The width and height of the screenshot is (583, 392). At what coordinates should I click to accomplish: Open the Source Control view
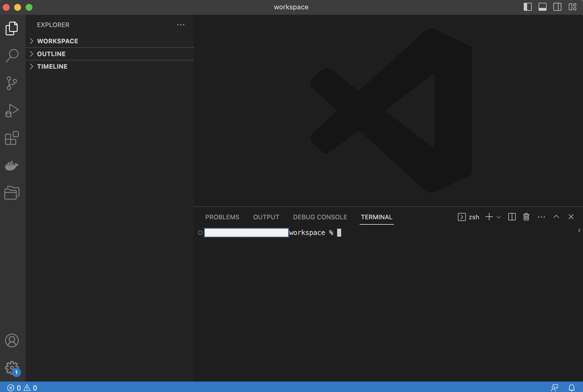tap(12, 83)
